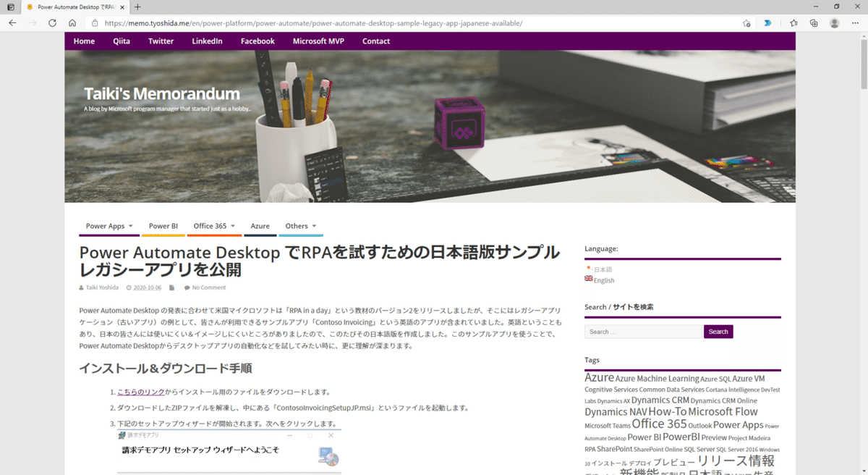Click the こちらのリンク download link

[141, 392]
